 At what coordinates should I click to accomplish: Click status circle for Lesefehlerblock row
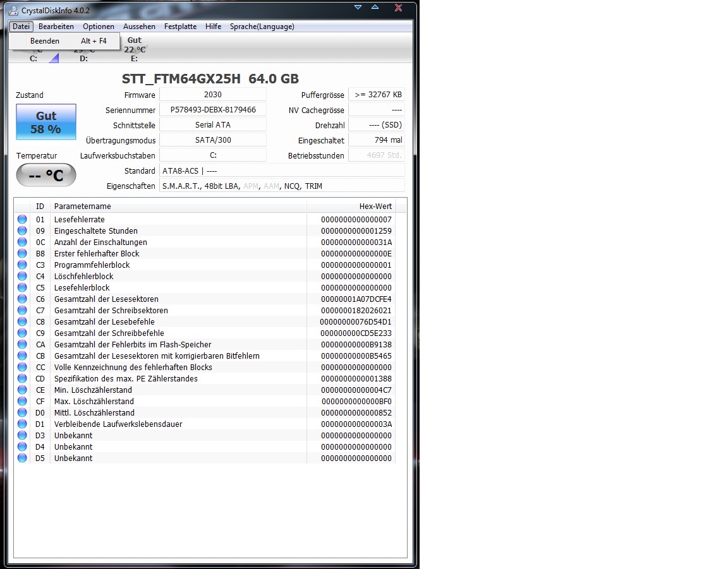22,287
